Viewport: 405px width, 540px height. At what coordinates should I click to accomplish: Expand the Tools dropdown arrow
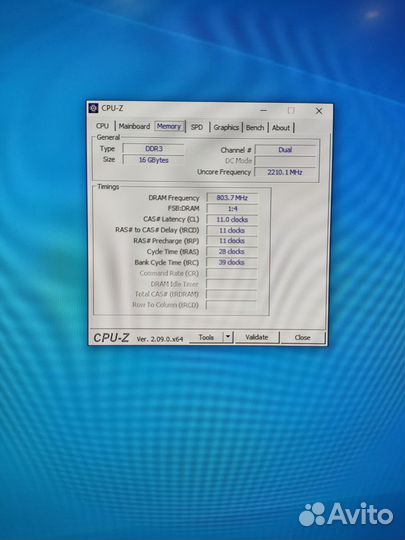[228, 338]
